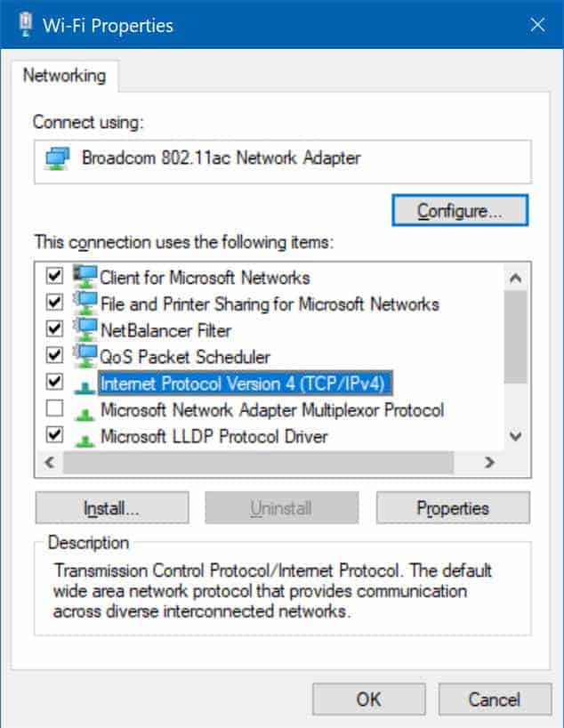Click the Broadcom network adapter icon
This screenshot has height=728, width=564.
point(58,158)
